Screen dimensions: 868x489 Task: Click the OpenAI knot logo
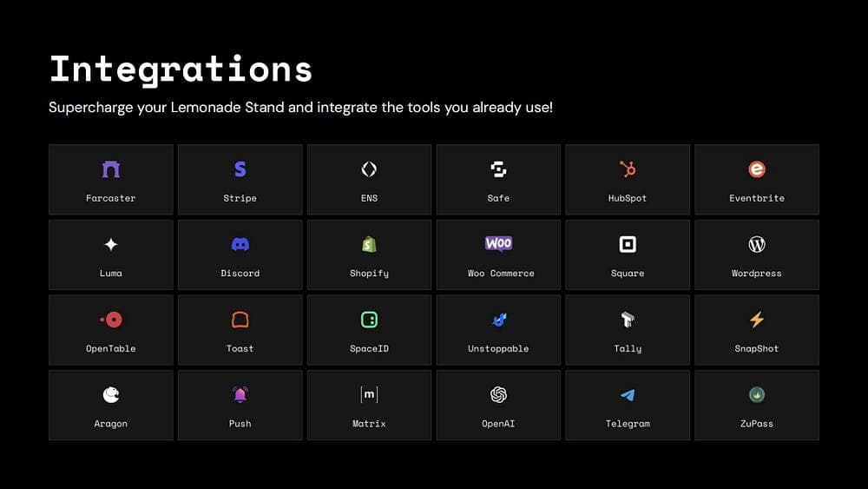498,395
